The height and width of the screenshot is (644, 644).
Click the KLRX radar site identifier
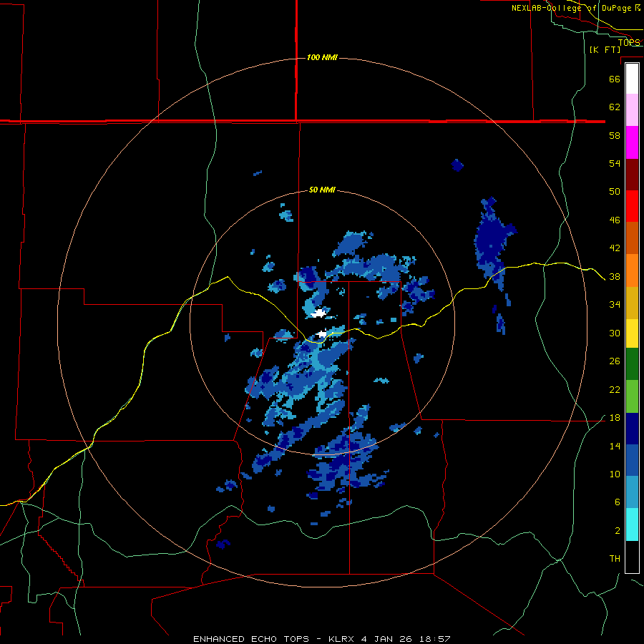pyautogui.click(x=342, y=639)
